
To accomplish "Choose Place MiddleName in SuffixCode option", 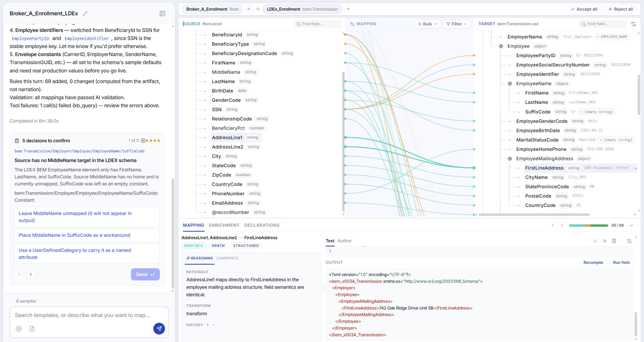I will (87, 235).
